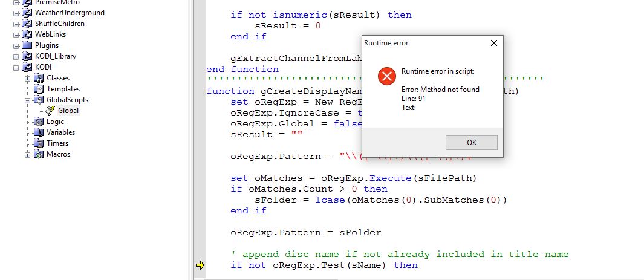Close the Runtime error dialog with X

(493, 43)
